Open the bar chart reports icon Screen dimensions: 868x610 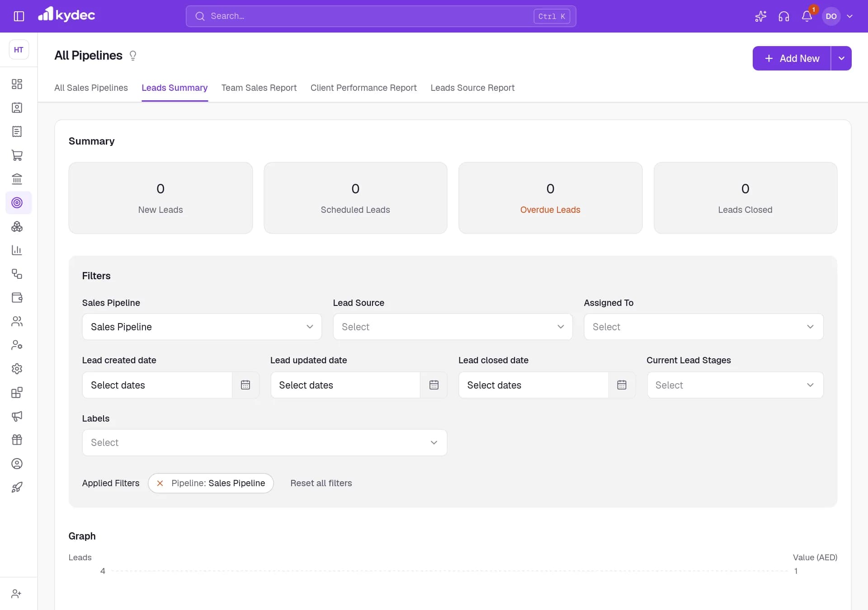tap(17, 250)
